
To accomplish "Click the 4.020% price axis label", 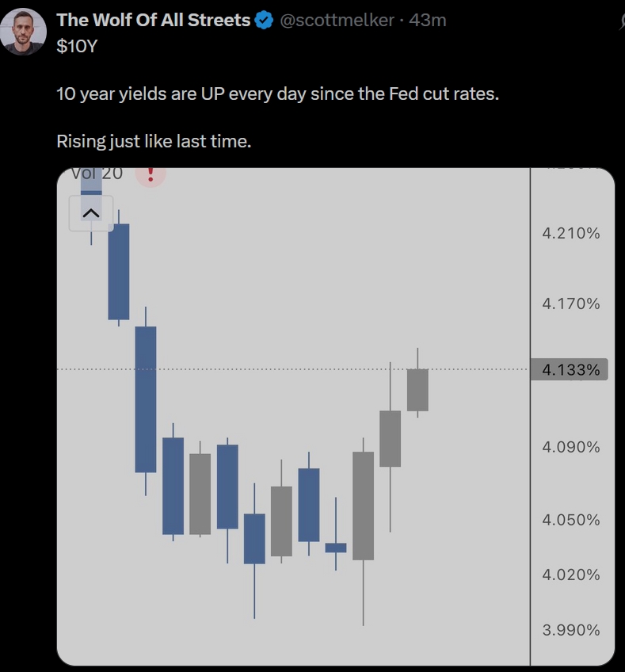I will tap(570, 575).
